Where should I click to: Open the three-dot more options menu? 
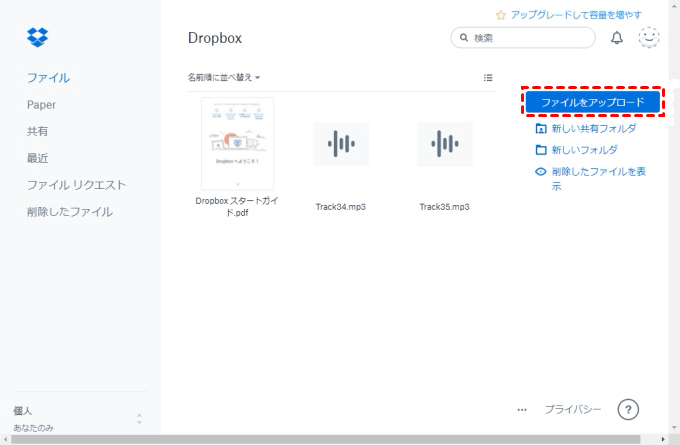pos(522,410)
